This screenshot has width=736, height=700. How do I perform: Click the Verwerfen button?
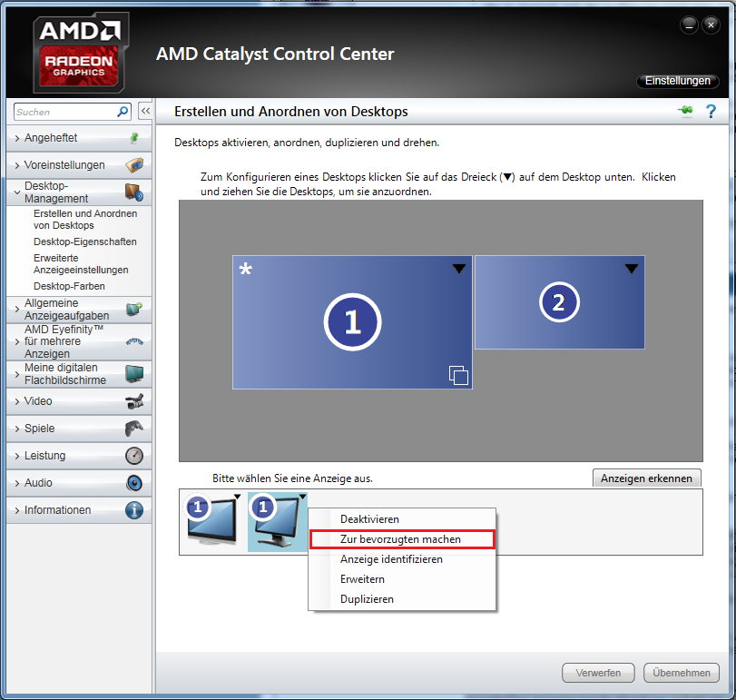pos(598,673)
